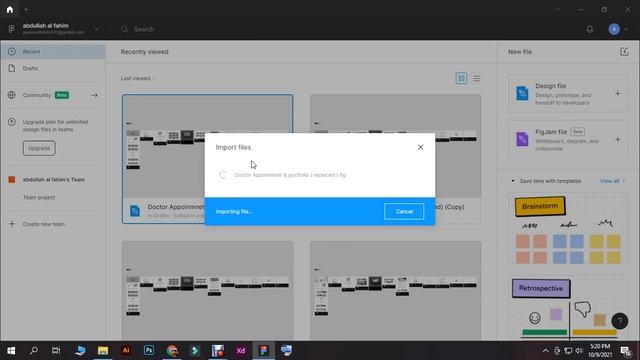Launch Adobe Illustrator from taskbar
The height and width of the screenshot is (360, 640).
[x=126, y=351]
